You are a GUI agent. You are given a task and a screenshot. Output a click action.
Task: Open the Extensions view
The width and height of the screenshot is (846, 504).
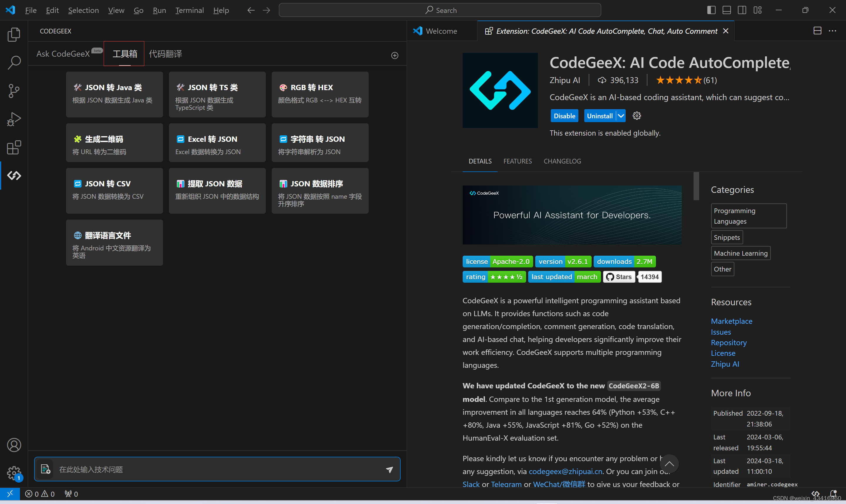click(x=14, y=147)
